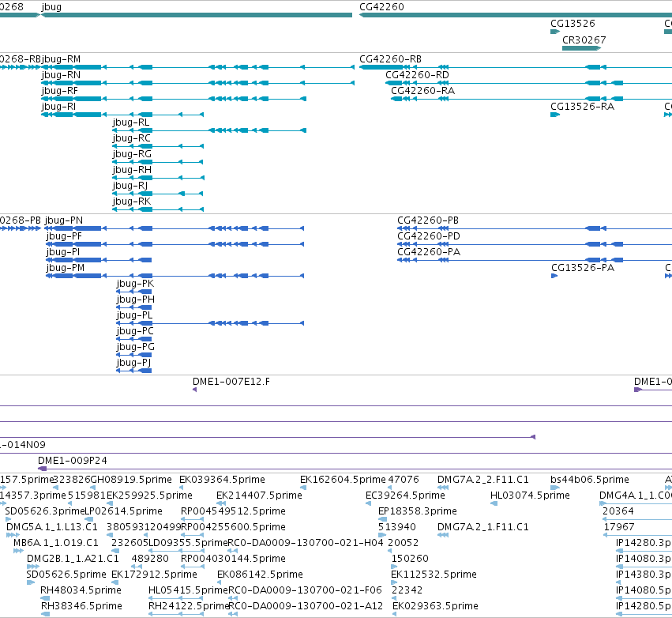Click the EK214407.5prime EST label
This screenshot has width=672, height=618.
pos(259,496)
